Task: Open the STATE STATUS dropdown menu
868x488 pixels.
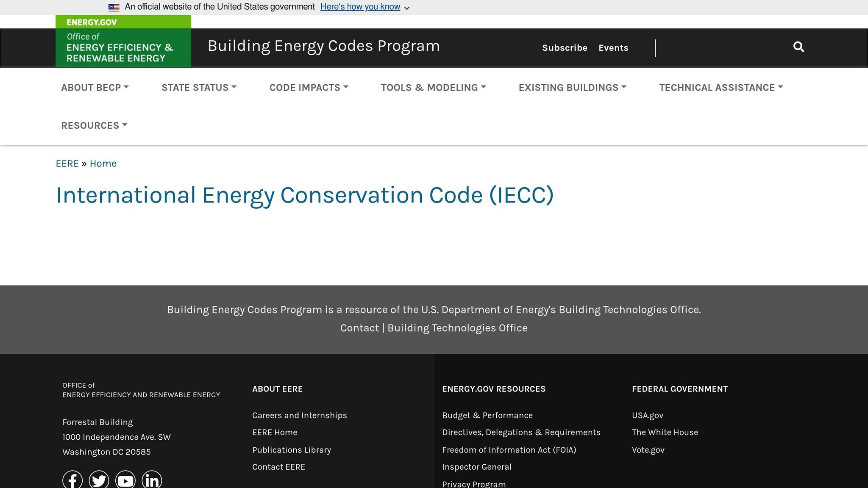Action: pyautogui.click(x=198, y=87)
